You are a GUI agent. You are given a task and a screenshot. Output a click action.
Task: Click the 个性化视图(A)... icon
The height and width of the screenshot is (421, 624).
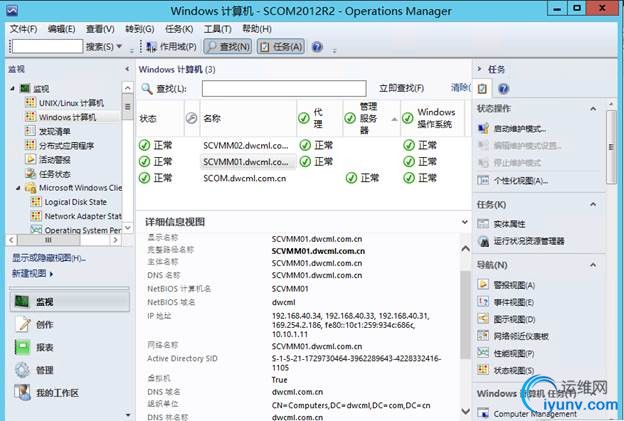pyautogui.click(x=483, y=181)
